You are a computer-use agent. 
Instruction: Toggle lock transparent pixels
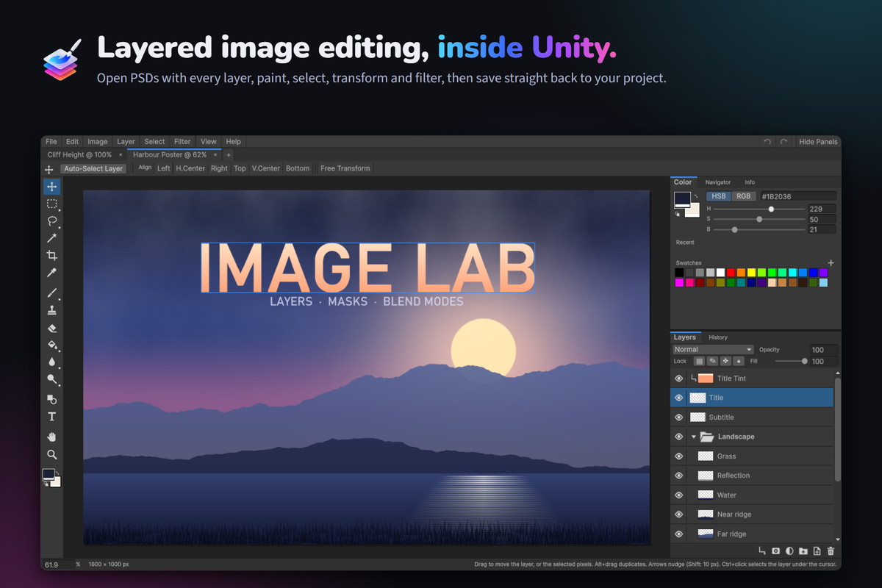[x=699, y=361]
